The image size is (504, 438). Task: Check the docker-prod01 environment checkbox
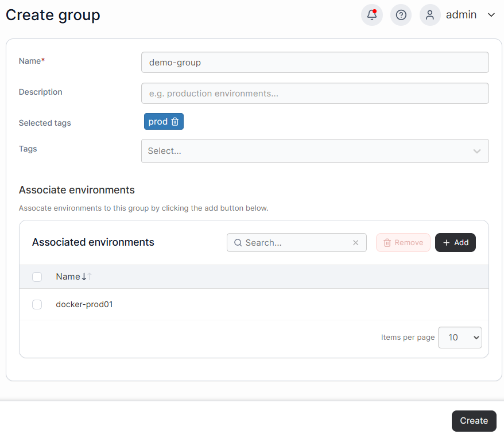coord(37,304)
